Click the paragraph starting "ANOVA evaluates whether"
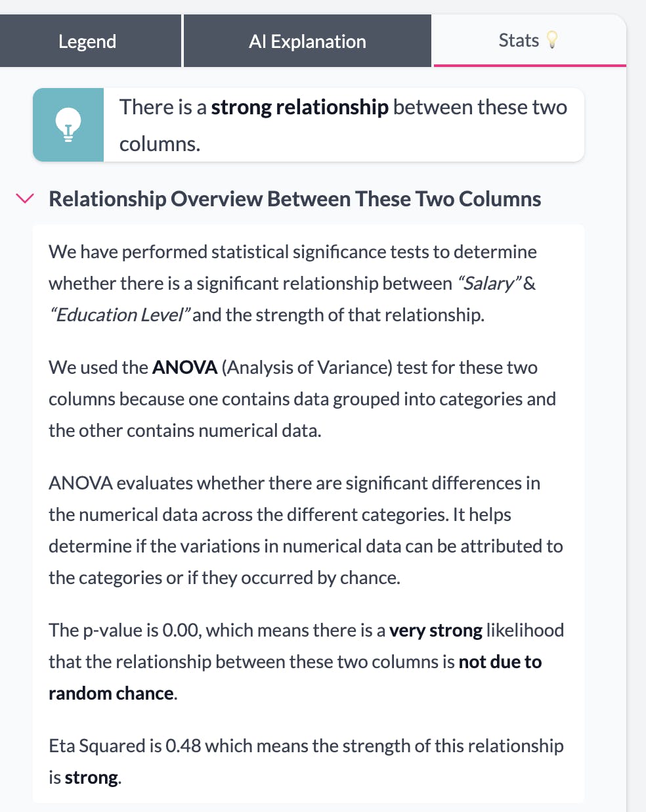646x812 pixels. pyautogui.click(x=305, y=530)
